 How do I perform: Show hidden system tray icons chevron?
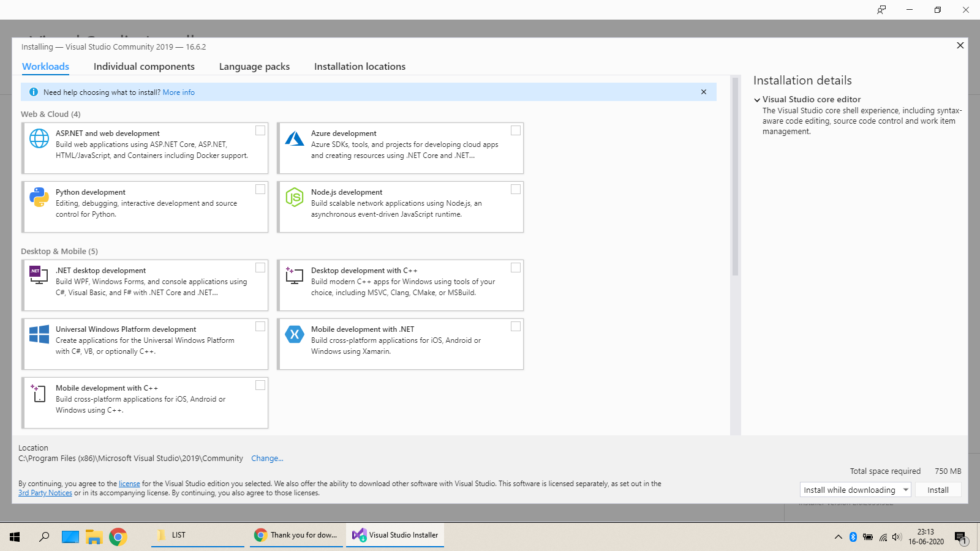pos(838,537)
